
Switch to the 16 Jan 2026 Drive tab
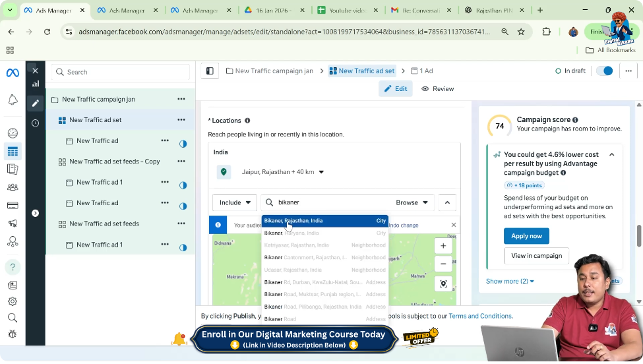[x=275, y=11]
